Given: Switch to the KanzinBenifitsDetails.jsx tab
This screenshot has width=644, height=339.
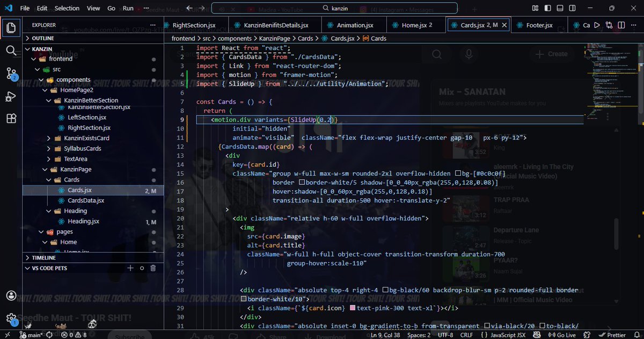Looking at the screenshot, I should 276,25.
